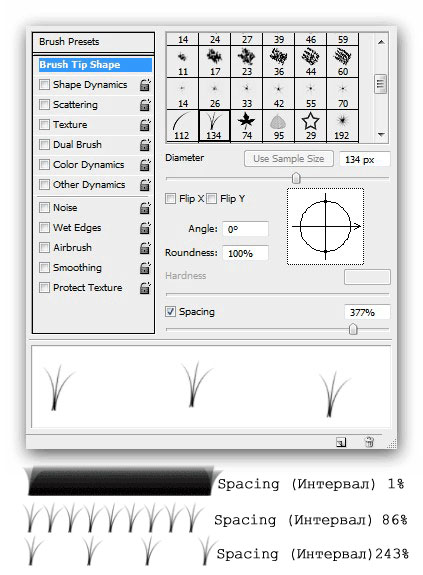Toggle the Smoothing lock icon

[145, 268]
